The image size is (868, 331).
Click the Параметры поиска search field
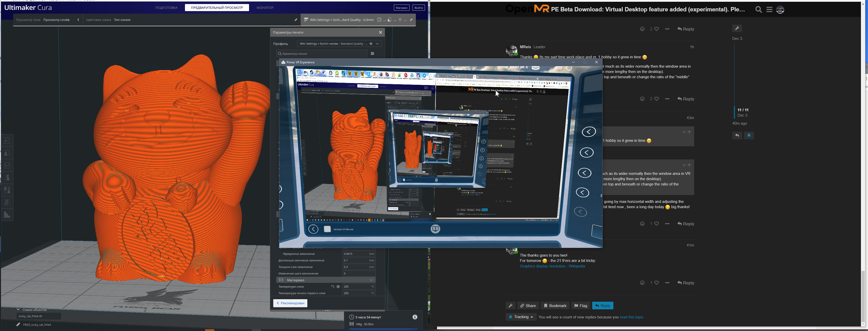point(321,53)
